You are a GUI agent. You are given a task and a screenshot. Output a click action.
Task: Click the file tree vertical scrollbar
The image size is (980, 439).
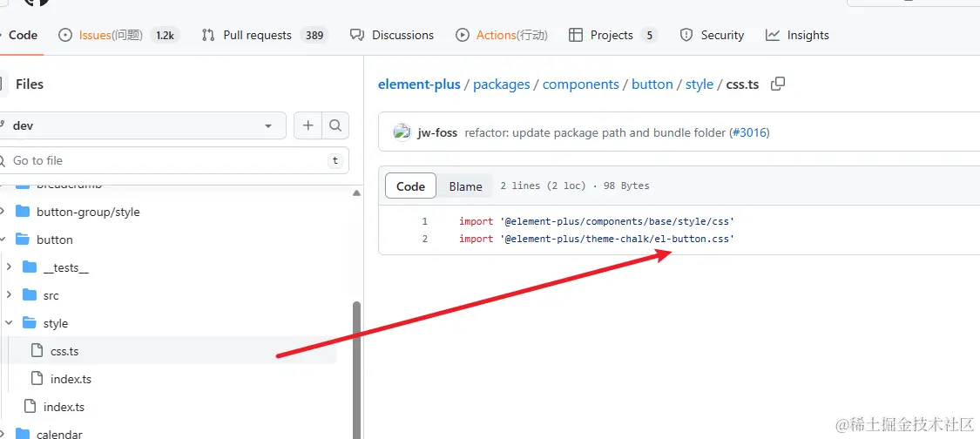[x=356, y=366]
